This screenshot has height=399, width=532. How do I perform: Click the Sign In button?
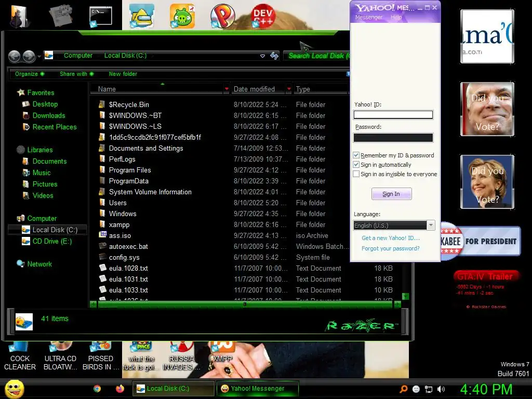click(392, 194)
